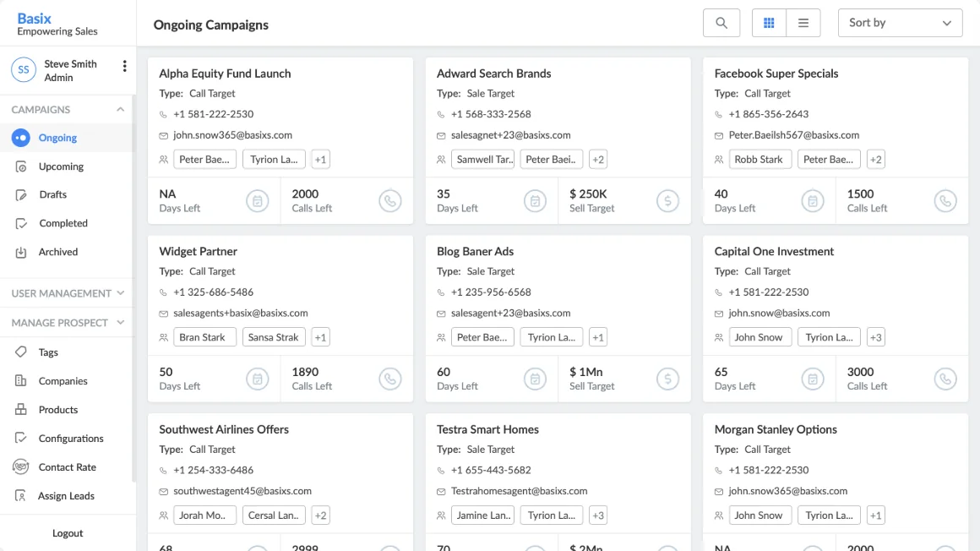Viewport: 980px width, 551px height.
Task: Click the SS profile avatar
Action: [23, 70]
